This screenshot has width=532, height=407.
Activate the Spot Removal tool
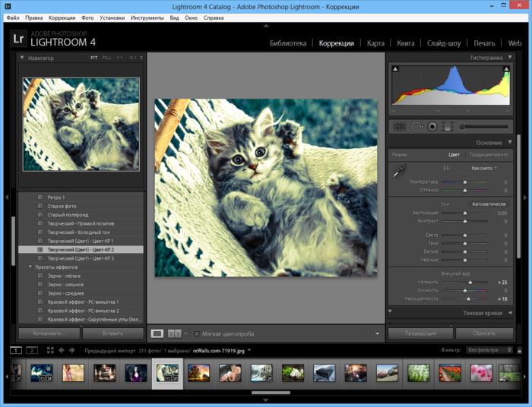(416, 127)
